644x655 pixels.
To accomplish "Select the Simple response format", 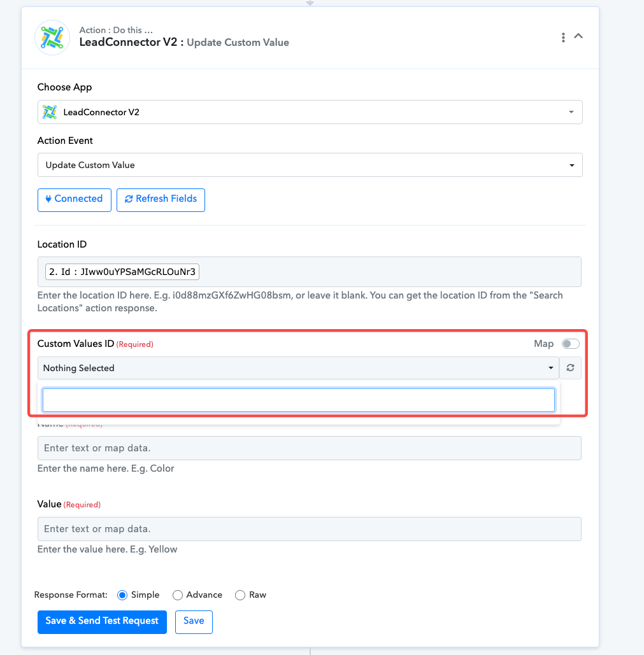I will 122,595.
